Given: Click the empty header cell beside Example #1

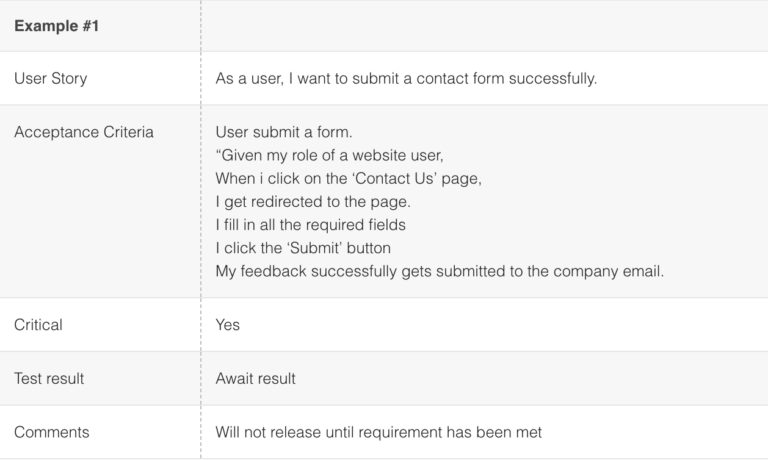Looking at the screenshot, I should pos(484,25).
